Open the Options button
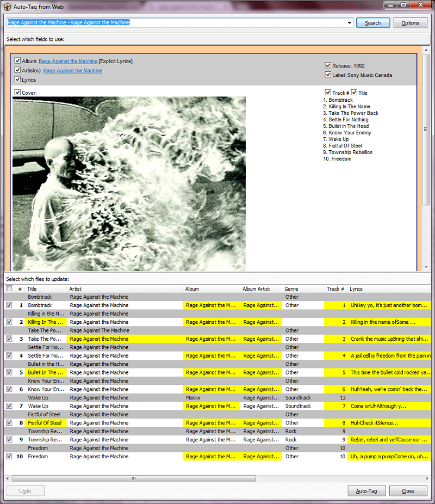This screenshot has height=504, width=435. click(x=410, y=23)
